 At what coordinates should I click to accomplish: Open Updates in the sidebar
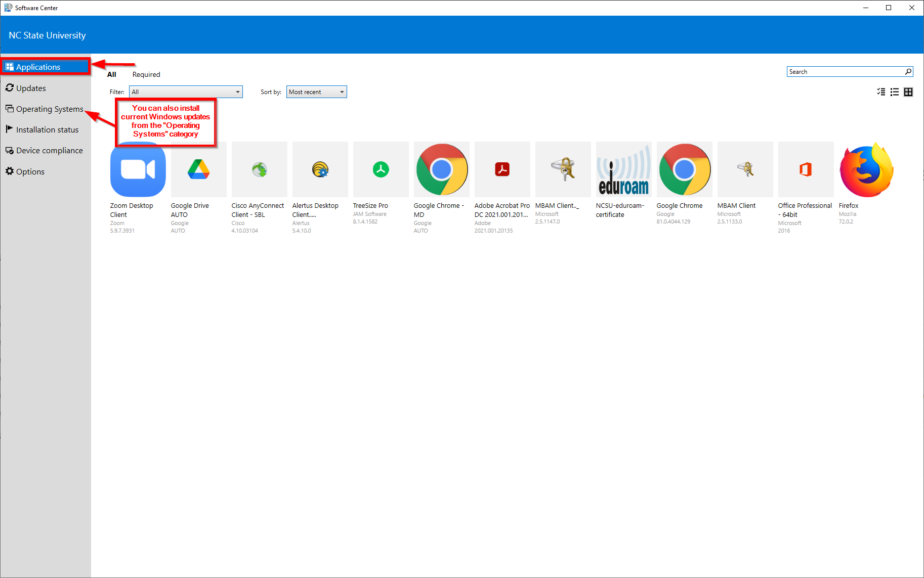point(31,88)
